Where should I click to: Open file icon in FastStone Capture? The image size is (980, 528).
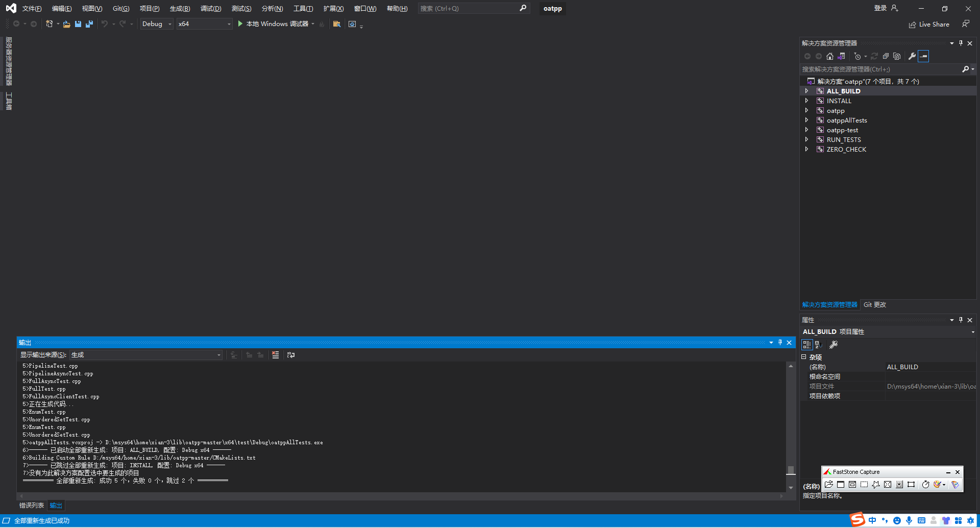point(829,485)
